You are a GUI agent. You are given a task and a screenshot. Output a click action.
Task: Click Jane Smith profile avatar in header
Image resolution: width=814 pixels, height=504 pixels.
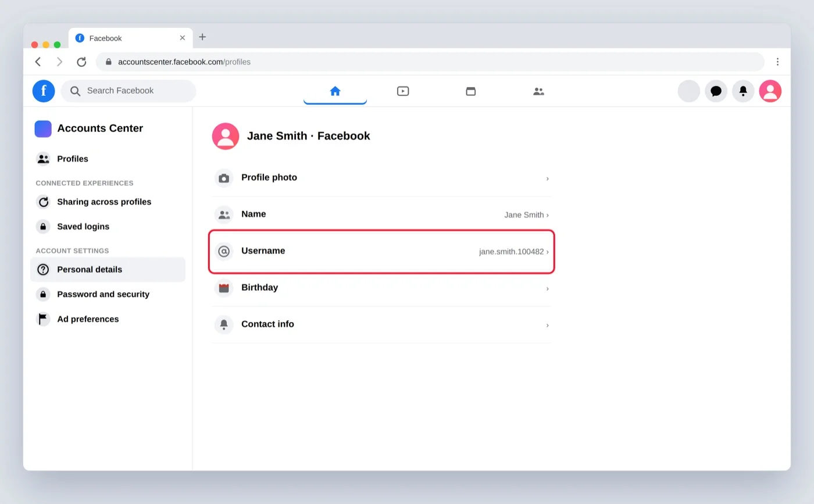226,136
